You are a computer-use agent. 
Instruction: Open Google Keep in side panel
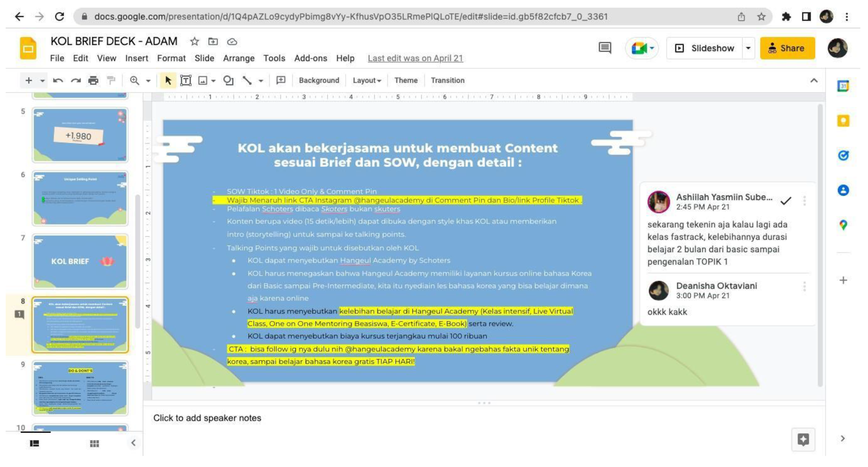click(x=843, y=121)
